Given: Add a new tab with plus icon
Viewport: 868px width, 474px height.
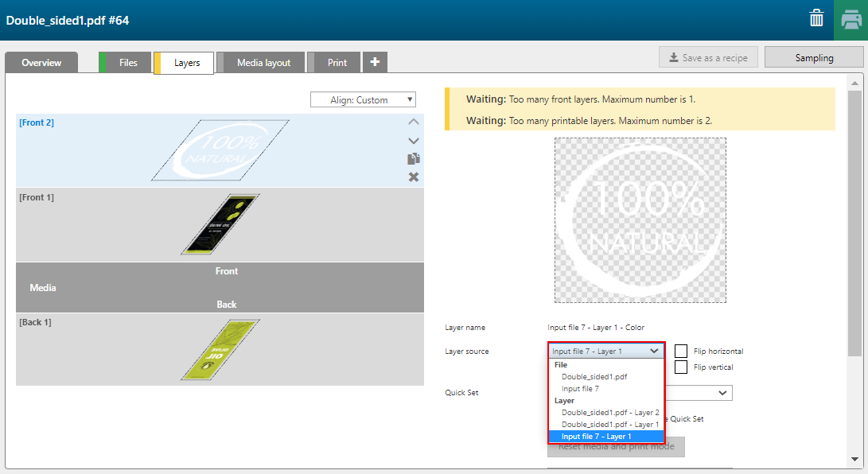Looking at the screenshot, I should 375,62.
